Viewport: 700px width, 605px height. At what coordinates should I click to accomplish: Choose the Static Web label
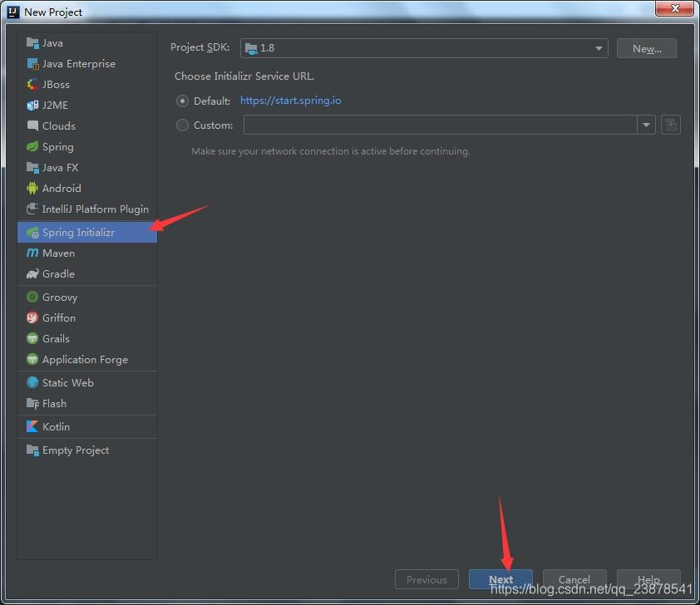pyautogui.click(x=68, y=383)
